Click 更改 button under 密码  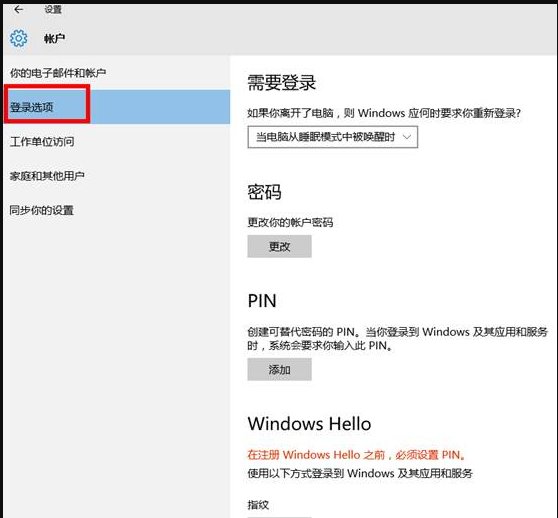click(x=279, y=246)
